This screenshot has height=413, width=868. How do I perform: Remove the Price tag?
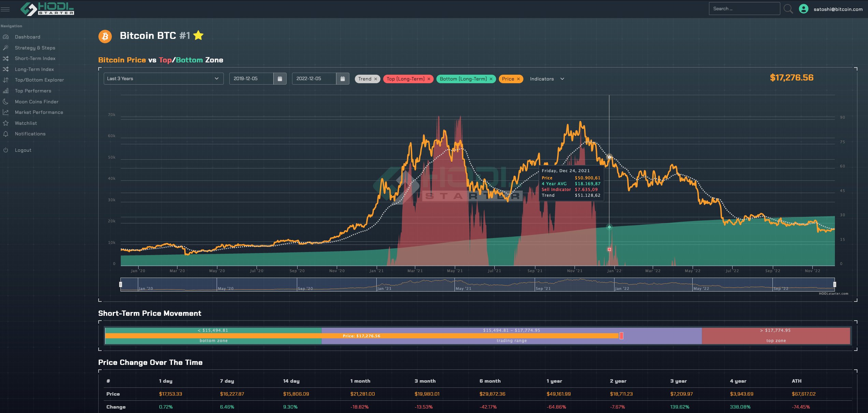coord(518,79)
